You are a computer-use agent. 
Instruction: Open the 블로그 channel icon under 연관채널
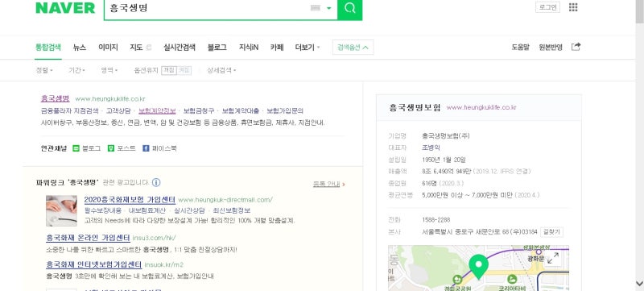coord(76,148)
